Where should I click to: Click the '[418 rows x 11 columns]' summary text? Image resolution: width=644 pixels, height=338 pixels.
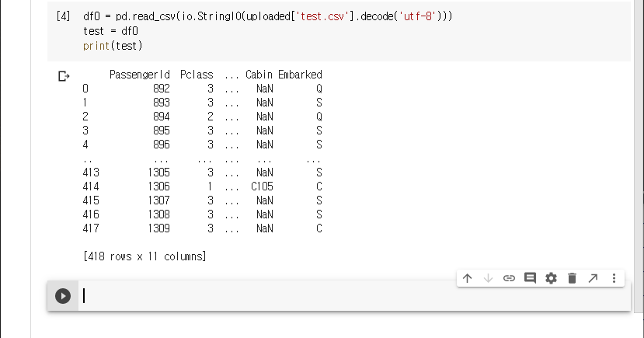[x=144, y=256]
